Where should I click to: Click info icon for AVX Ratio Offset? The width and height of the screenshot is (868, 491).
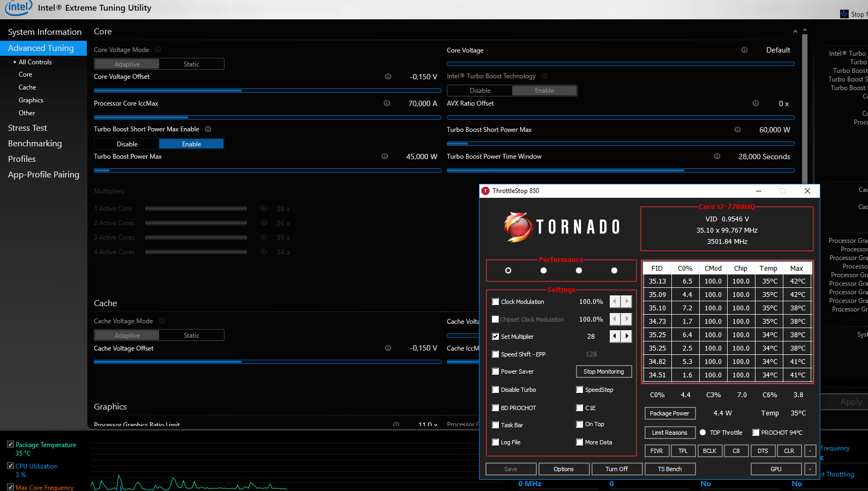[755, 103]
